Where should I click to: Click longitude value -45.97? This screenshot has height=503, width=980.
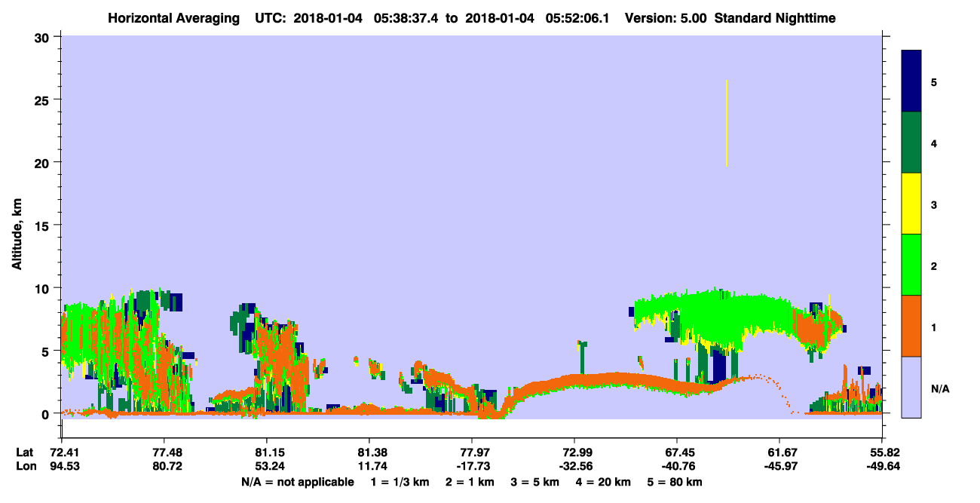[779, 466]
